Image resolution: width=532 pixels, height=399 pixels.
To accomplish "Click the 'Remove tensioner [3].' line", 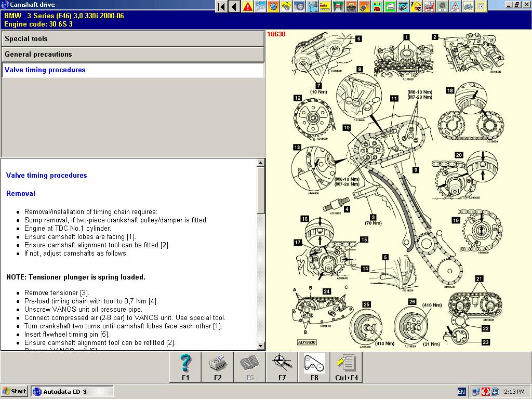I will pos(57,293).
